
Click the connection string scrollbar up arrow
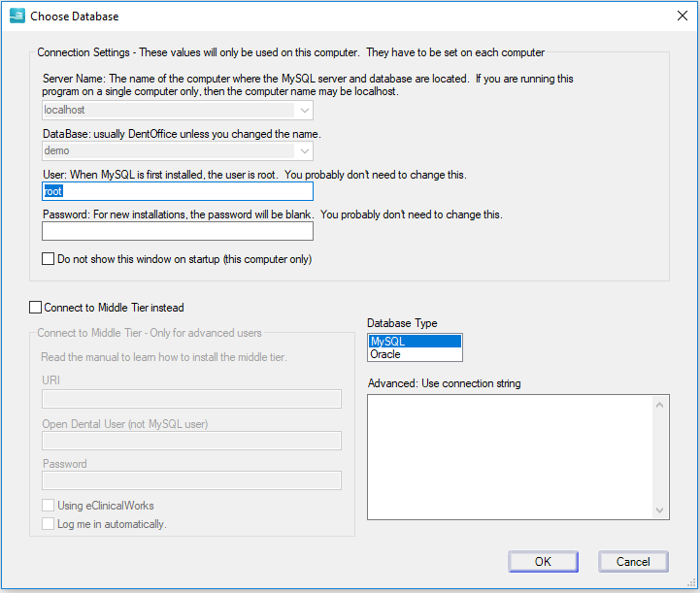[x=660, y=405]
